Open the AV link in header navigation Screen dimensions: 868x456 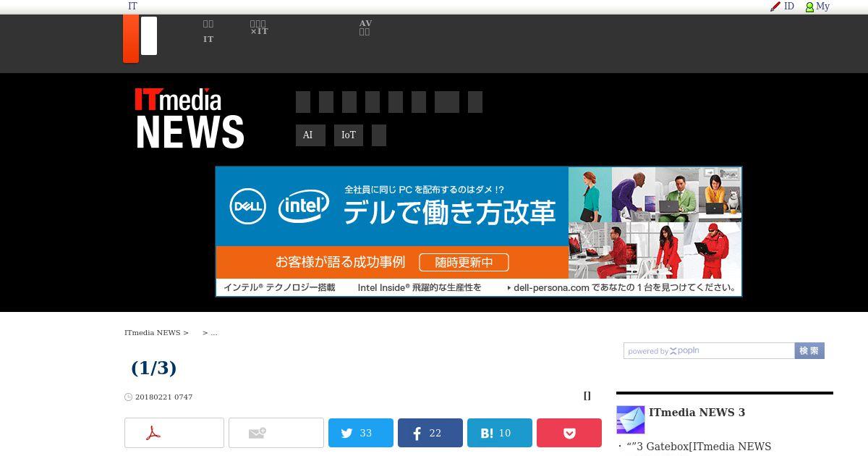tap(365, 28)
